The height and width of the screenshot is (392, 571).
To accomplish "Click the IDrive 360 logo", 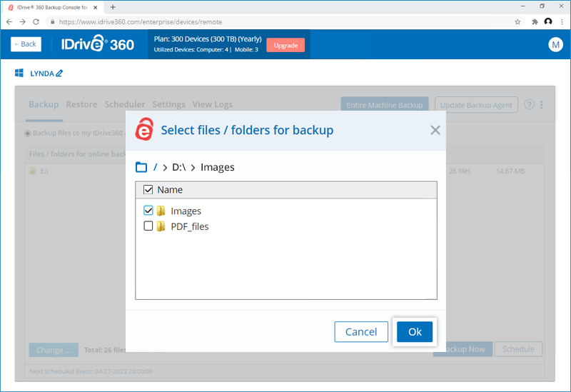I will coord(98,44).
